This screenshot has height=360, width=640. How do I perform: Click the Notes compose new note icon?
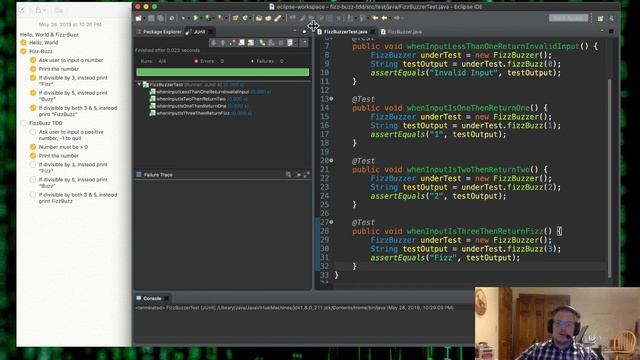[x=22, y=10]
